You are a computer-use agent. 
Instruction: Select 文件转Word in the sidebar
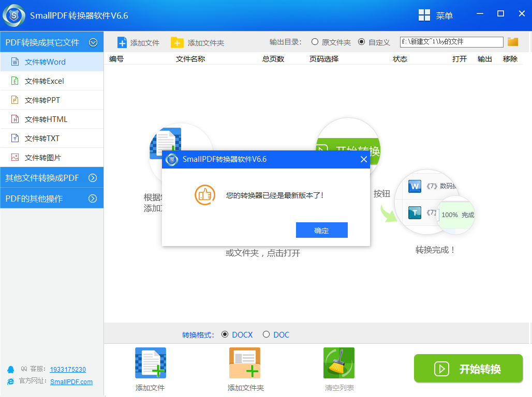point(52,62)
